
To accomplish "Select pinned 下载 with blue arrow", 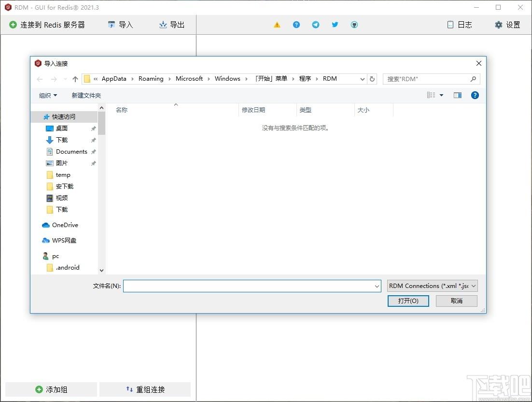I will click(62, 140).
